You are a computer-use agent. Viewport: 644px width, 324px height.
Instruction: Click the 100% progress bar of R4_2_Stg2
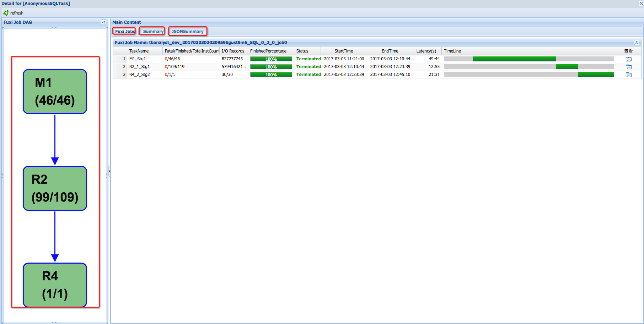(x=271, y=75)
